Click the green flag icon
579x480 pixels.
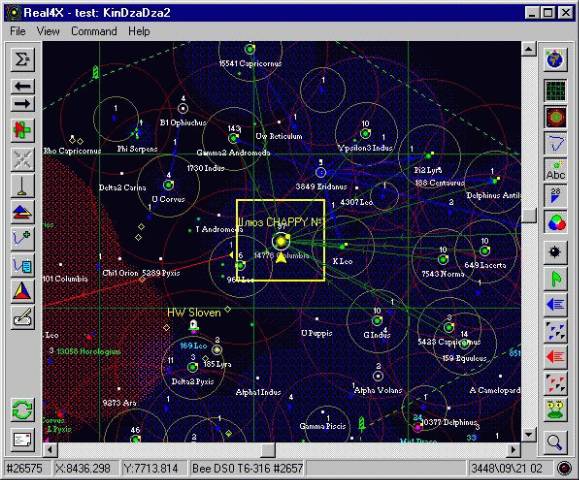click(555, 279)
